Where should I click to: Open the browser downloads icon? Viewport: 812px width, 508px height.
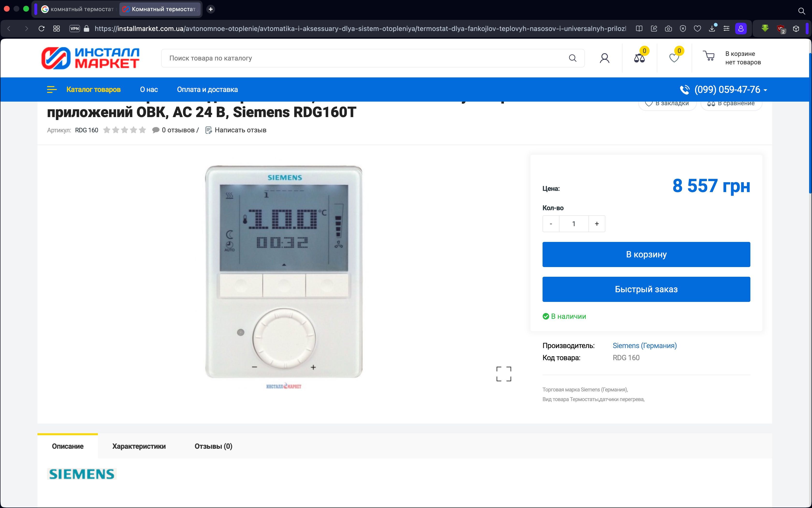pyautogui.click(x=712, y=29)
